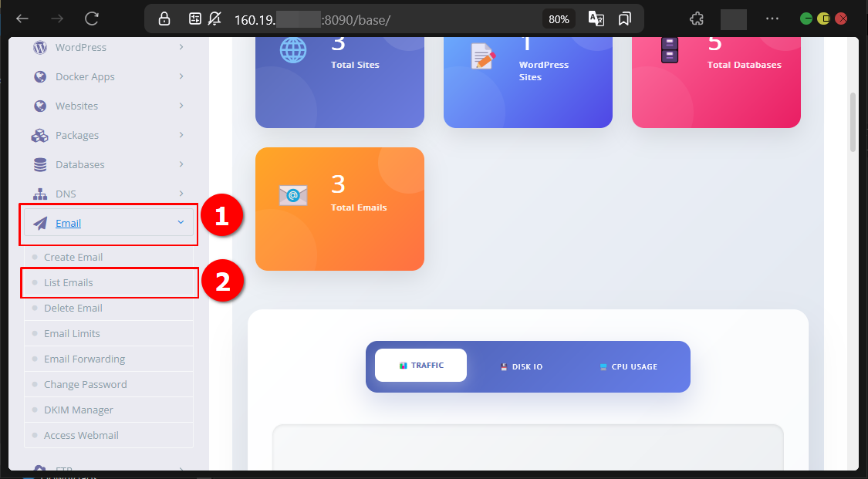Viewport: 868px width, 479px height.
Task: Click the DNS network icon
Action: click(x=40, y=194)
